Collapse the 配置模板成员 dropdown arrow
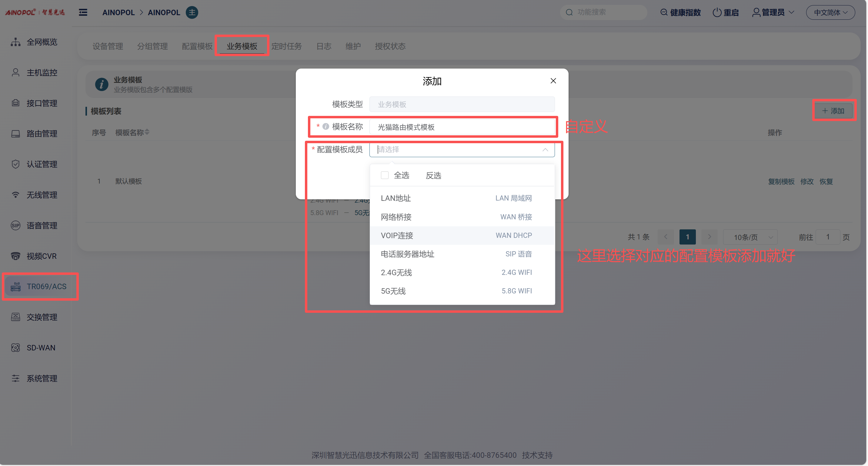 pos(545,150)
